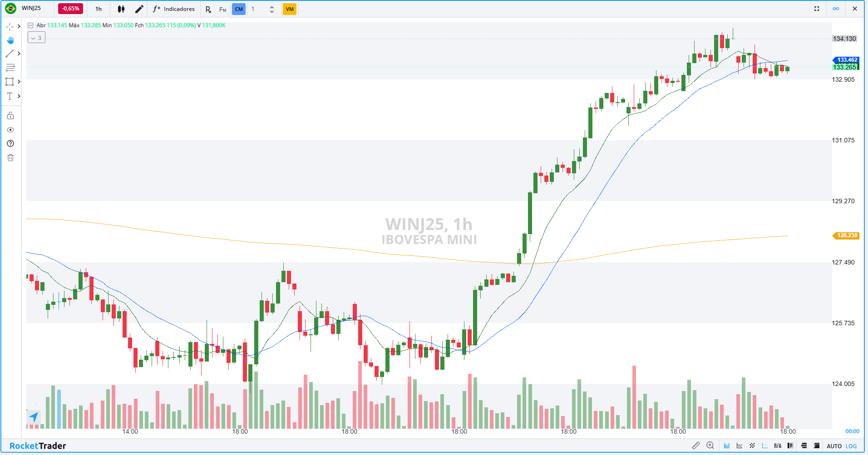
Task: Expand the indicator list showing 3
Action: [x=36, y=38]
